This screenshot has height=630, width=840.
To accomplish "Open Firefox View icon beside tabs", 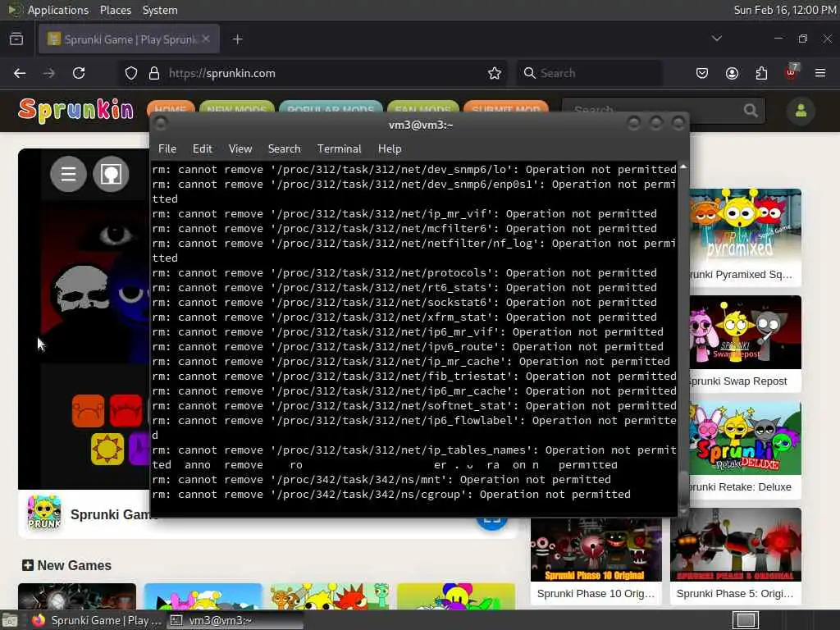I will coord(16,39).
